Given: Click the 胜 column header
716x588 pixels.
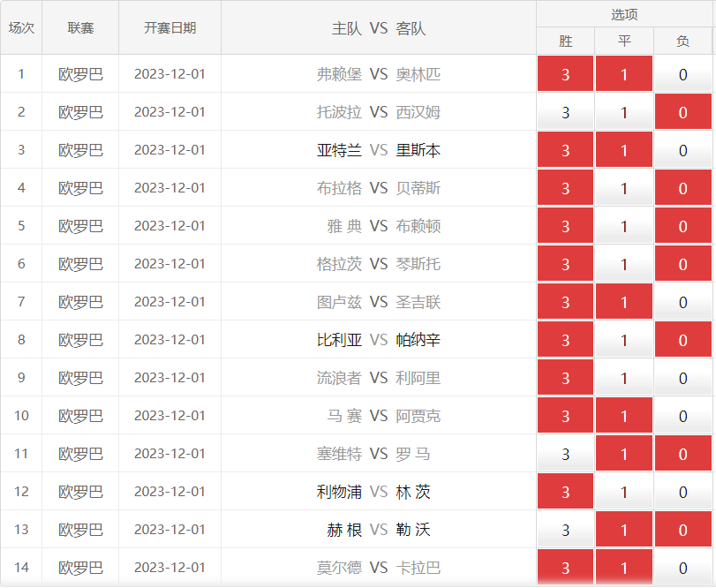Looking at the screenshot, I should click(x=565, y=41).
